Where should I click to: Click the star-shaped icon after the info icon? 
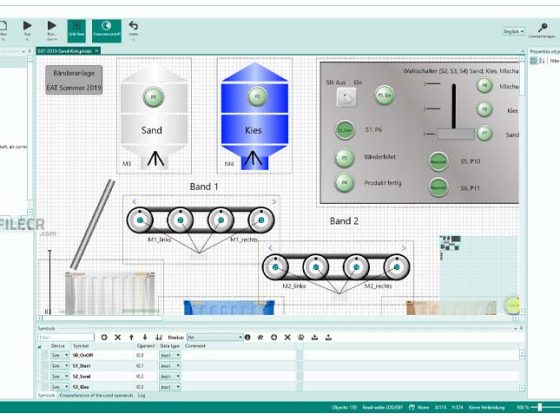(x=260, y=337)
